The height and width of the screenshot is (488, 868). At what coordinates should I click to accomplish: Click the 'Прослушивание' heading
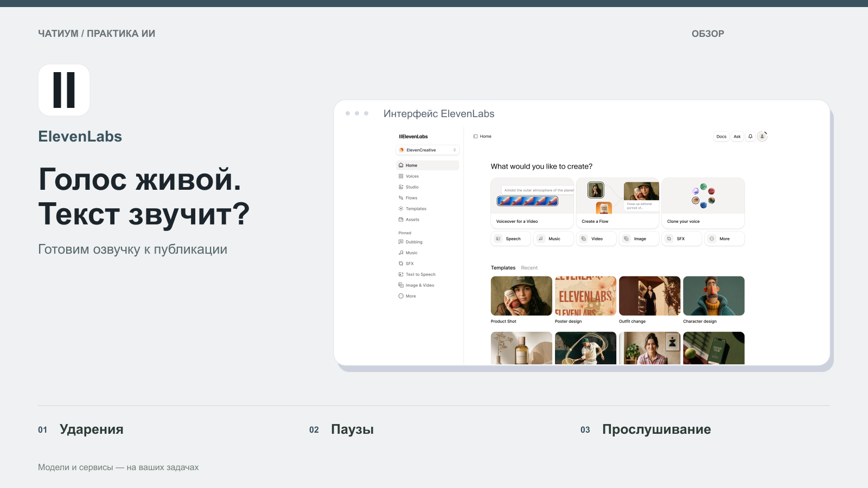656,429
